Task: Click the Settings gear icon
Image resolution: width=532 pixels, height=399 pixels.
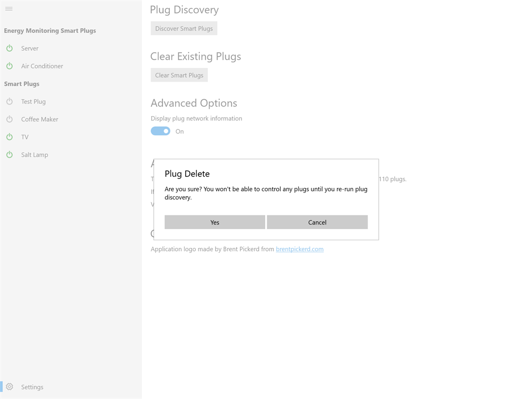Action: 9,387
